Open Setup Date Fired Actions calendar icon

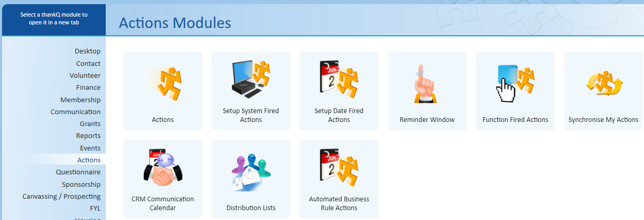click(339, 79)
